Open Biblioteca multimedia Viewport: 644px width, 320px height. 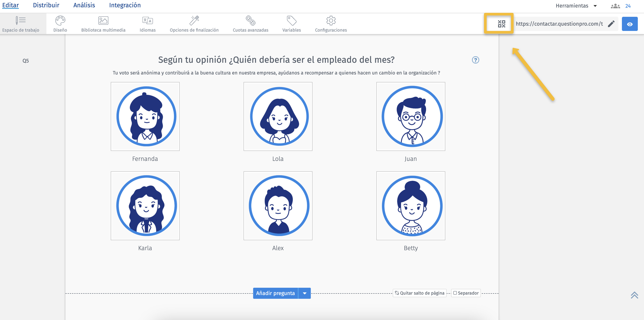pyautogui.click(x=103, y=21)
